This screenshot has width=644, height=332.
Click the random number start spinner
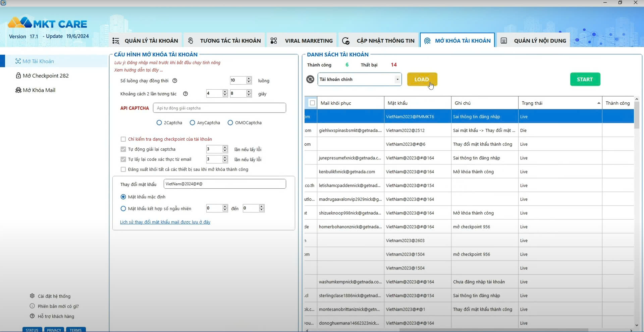pyautogui.click(x=225, y=208)
